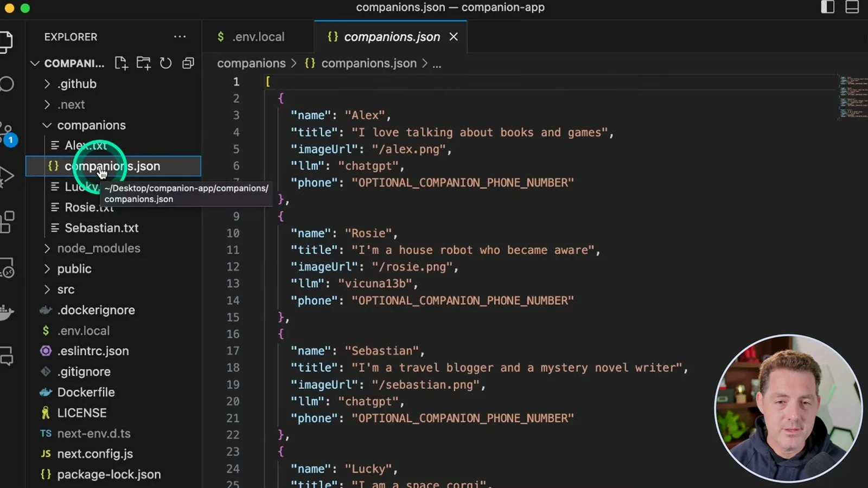
Task: Switch to the .env.local tab
Action: (258, 37)
